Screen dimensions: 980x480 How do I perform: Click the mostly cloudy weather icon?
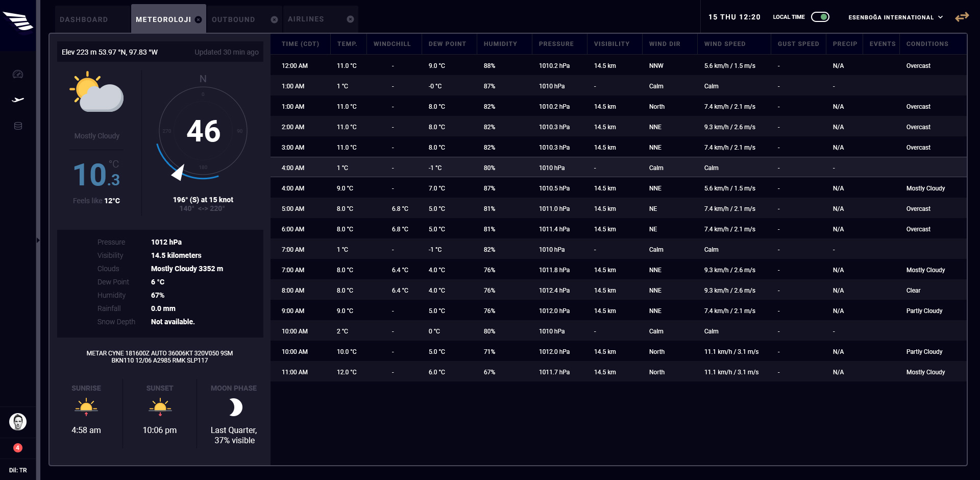pyautogui.click(x=96, y=92)
